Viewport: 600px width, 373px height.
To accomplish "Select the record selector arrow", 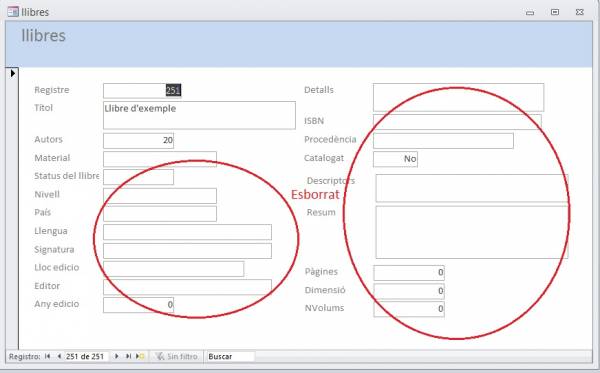I will pos(13,73).
